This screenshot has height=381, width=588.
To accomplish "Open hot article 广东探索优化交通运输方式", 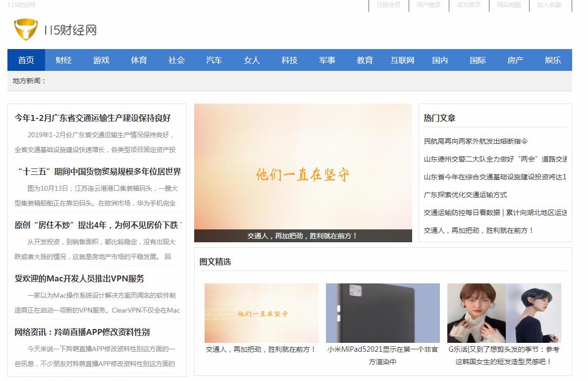I will [x=465, y=195].
